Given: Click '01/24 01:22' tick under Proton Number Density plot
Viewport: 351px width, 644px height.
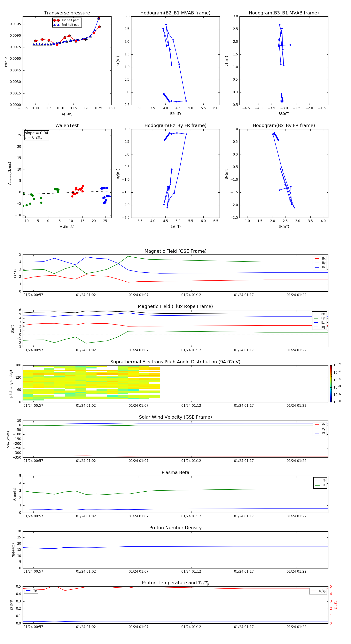Looking at the screenshot, I should [296, 571].
